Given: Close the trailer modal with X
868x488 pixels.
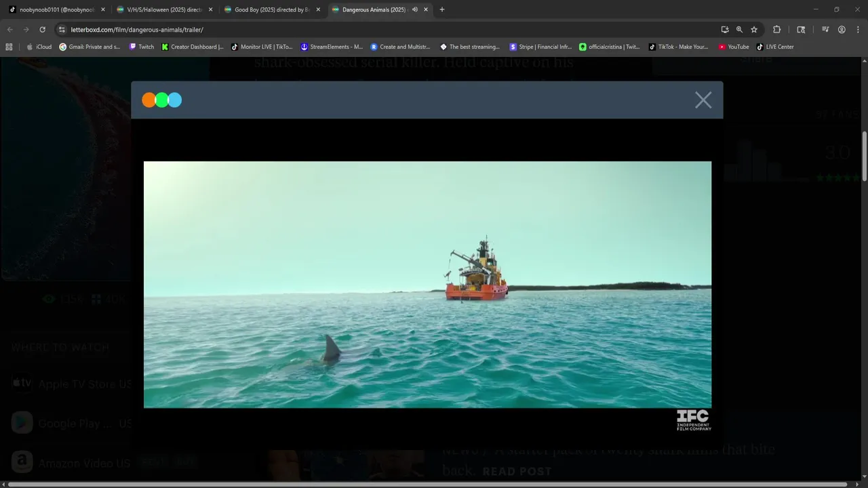Looking at the screenshot, I should point(703,100).
